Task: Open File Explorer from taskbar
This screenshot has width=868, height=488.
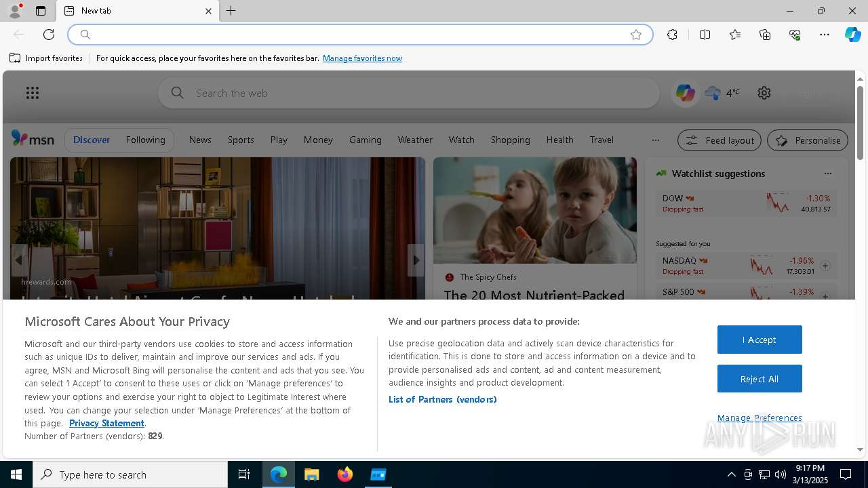Action: click(312, 474)
